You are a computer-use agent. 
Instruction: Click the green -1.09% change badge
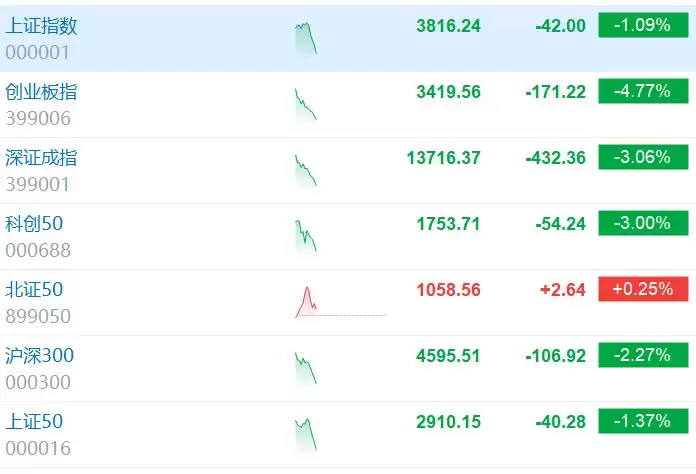click(x=643, y=25)
